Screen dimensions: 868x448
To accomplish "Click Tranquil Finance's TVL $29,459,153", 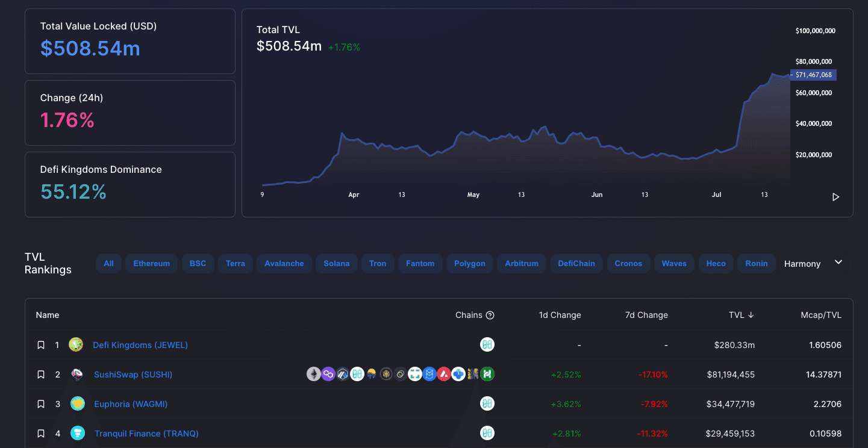I will click(x=730, y=434).
